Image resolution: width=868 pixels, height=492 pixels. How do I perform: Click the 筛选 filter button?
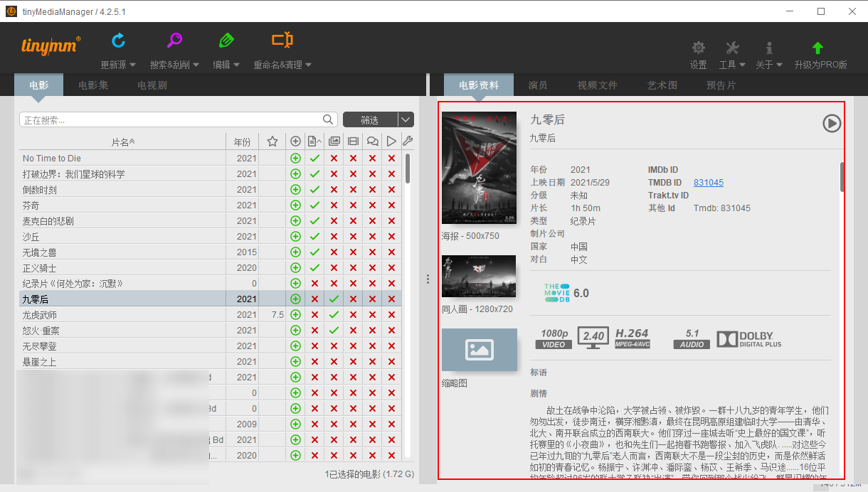pyautogui.click(x=370, y=120)
